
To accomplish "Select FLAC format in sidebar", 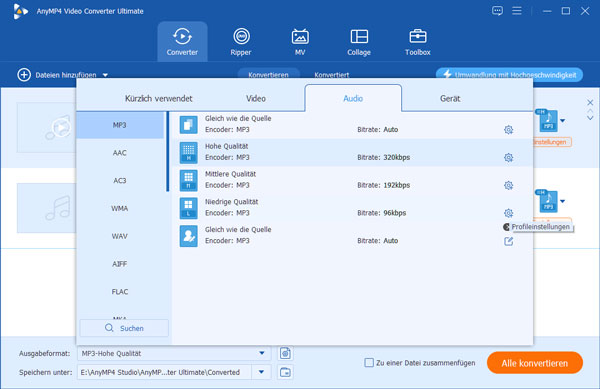I will (x=120, y=291).
